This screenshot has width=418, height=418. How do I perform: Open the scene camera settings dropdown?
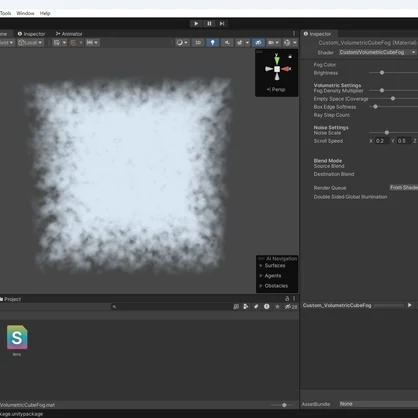pos(273,43)
